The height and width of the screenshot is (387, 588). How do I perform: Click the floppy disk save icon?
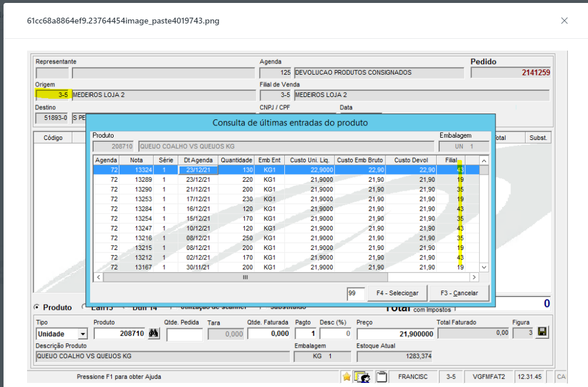point(542,332)
